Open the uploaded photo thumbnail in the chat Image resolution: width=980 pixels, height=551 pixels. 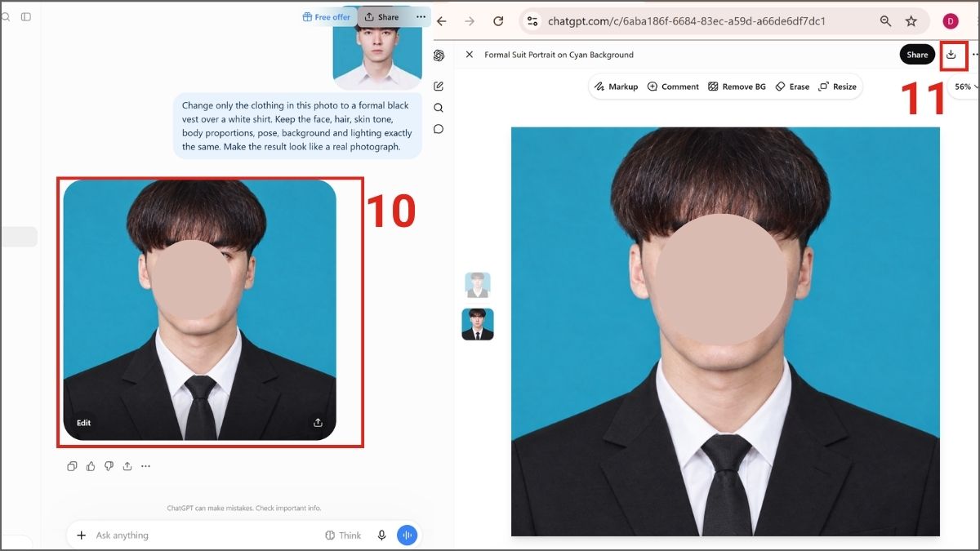coord(377,56)
